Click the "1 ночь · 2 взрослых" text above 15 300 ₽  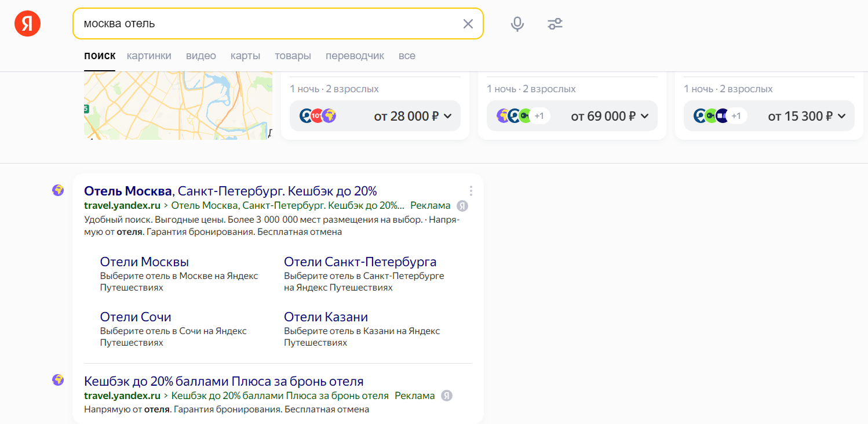pos(728,89)
